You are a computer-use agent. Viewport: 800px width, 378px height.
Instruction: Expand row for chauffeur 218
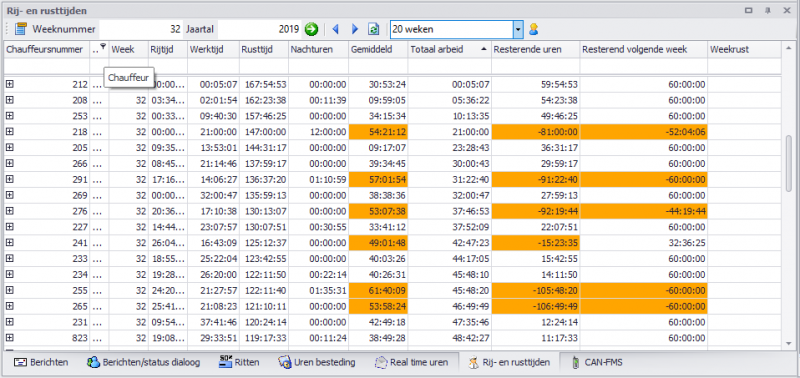tap(9, 132)
